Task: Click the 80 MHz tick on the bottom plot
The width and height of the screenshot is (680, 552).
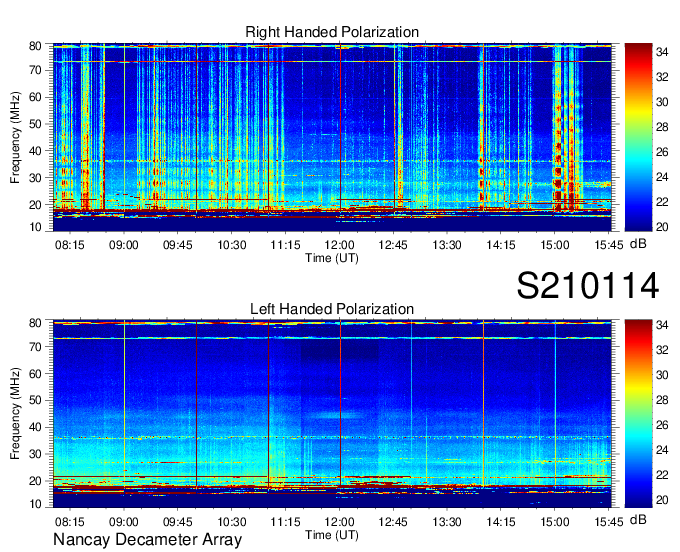Action: [x=35, y=323]
